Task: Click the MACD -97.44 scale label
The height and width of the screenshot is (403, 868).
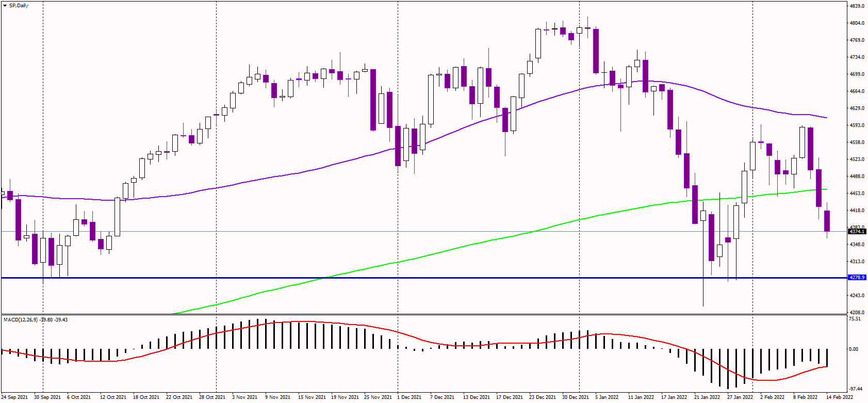Action: 856,389
